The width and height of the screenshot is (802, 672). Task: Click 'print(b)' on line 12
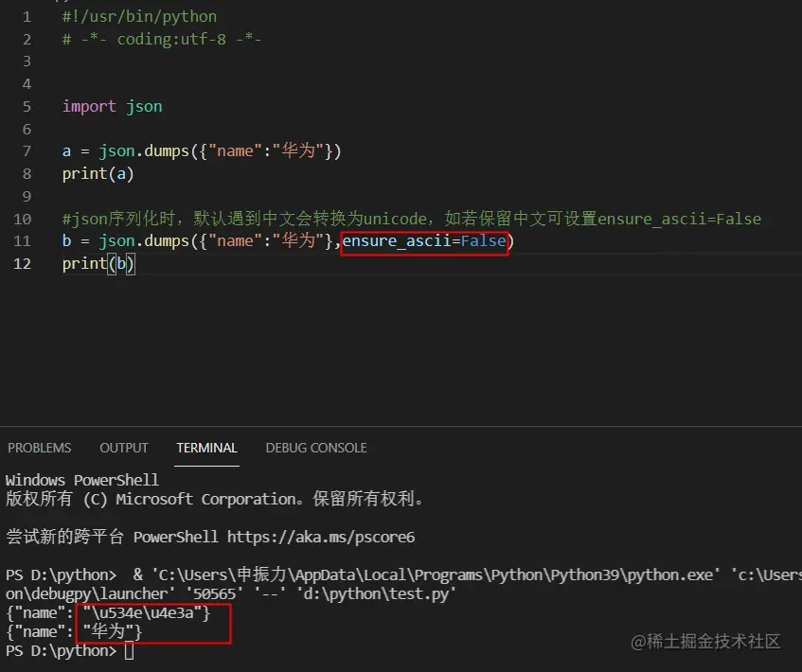pyautogui.click(x=98, y=264)
